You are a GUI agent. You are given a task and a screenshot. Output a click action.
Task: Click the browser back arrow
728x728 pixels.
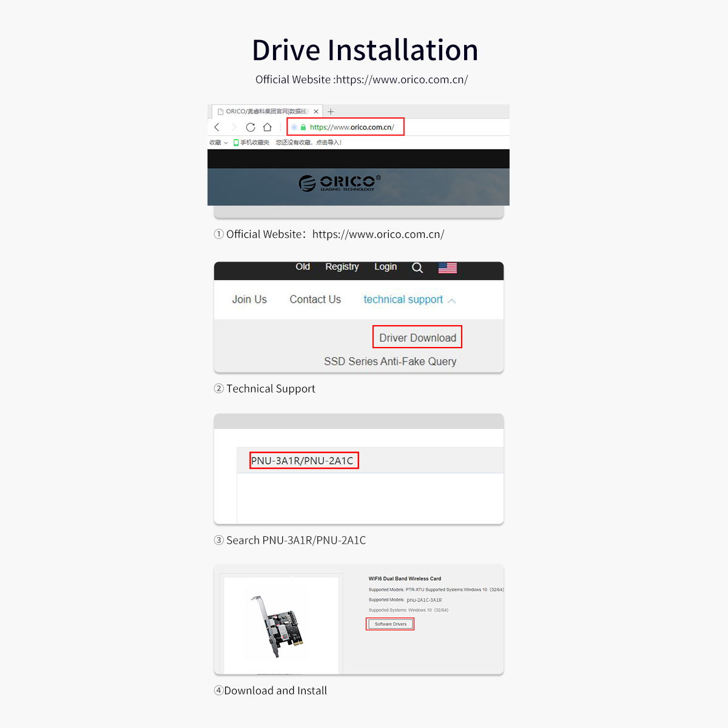point(217,127)
